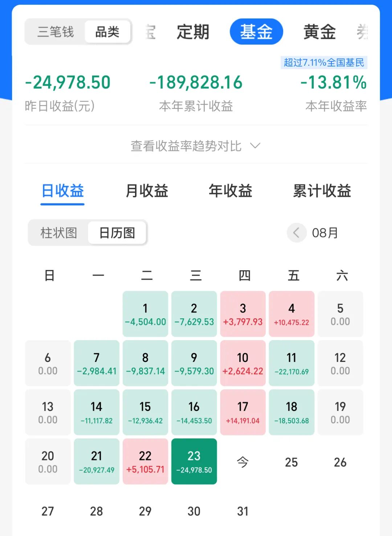
Task: Select August 16 cell showing -14,453.50
Action: coord(194,412)
